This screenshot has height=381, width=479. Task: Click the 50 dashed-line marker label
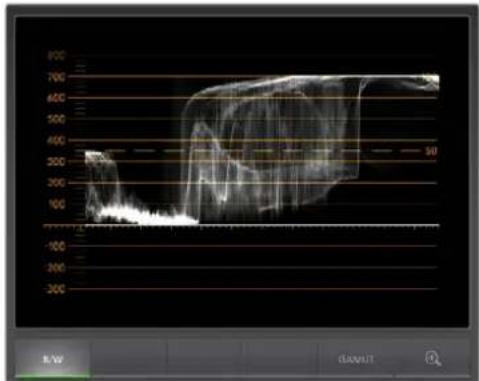(431, 151)
